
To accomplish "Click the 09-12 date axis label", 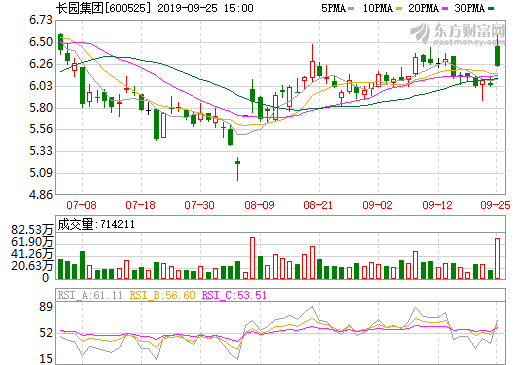I will [438, 205].
